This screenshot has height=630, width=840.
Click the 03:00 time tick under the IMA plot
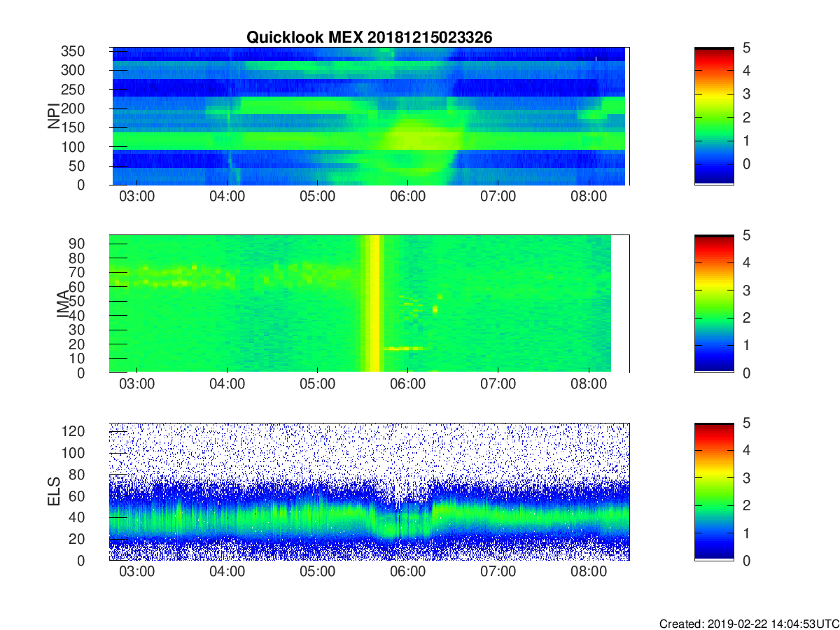(136, 384)
